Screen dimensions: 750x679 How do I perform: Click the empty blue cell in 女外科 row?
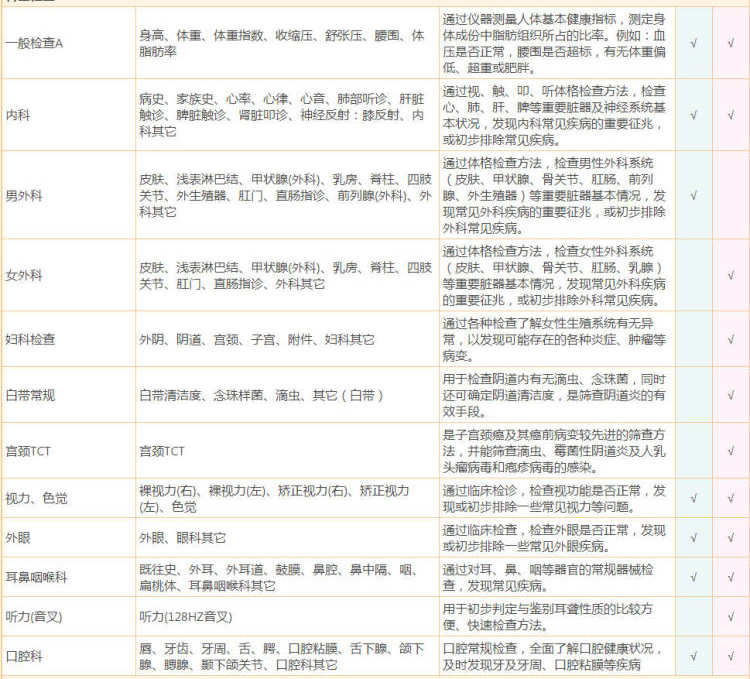point(694,273)
